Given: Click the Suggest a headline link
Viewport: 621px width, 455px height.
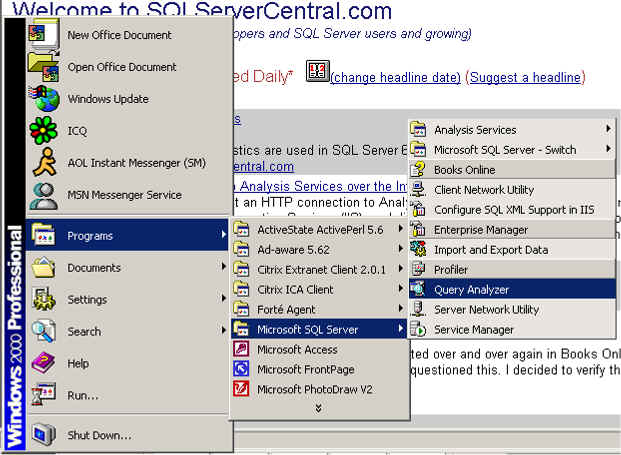Looking at the screenshot, I should 525,77.
